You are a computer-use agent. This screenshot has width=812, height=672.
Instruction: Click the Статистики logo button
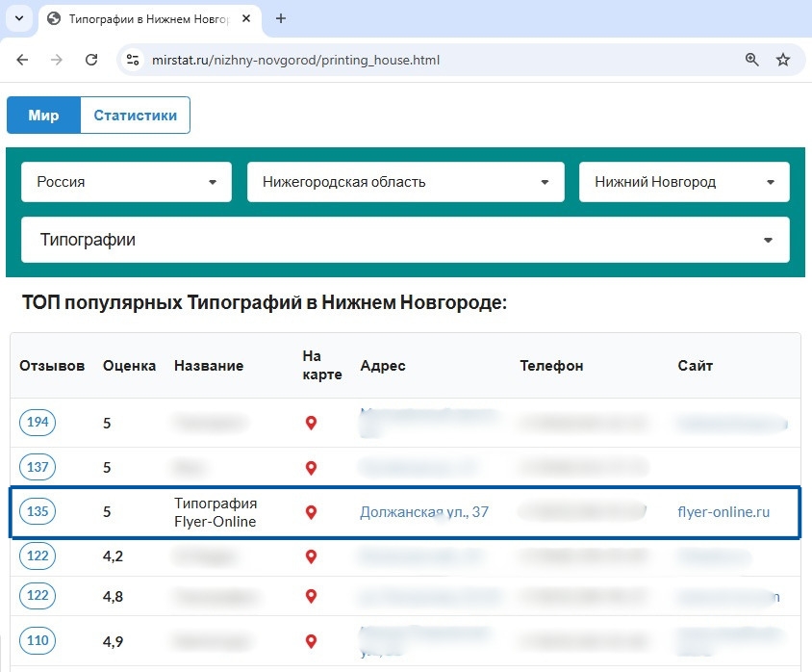pos(135,115)
